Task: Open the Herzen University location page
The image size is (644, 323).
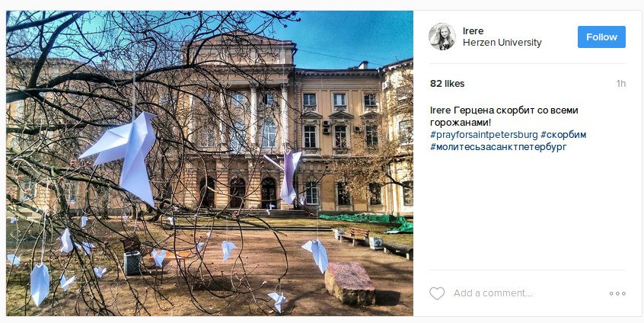Action: (x=502, y=43)
